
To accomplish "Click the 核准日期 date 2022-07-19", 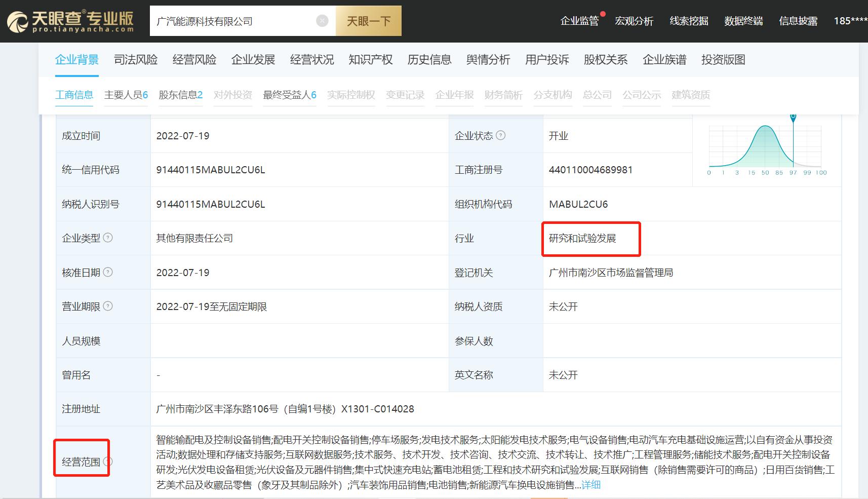I will click(x=183, y=273).
